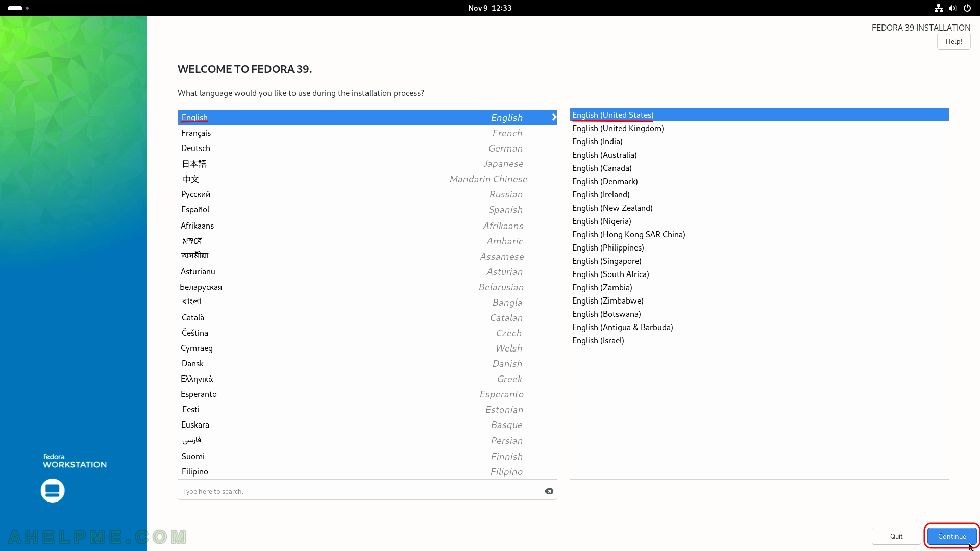Choose English (Zimbabwe) locale

click(759, 300)
